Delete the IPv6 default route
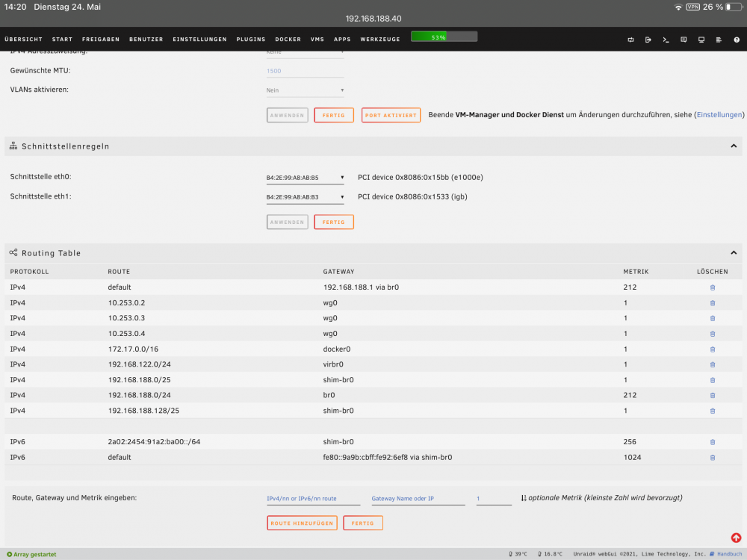Viewport: 747px width, 560px height. [712, 458]
